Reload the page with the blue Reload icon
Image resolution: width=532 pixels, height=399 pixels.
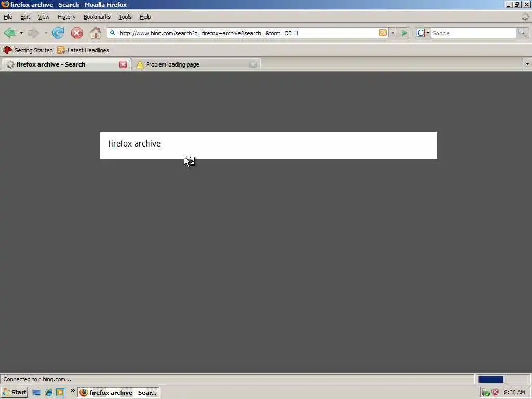[x=58, y=33]
